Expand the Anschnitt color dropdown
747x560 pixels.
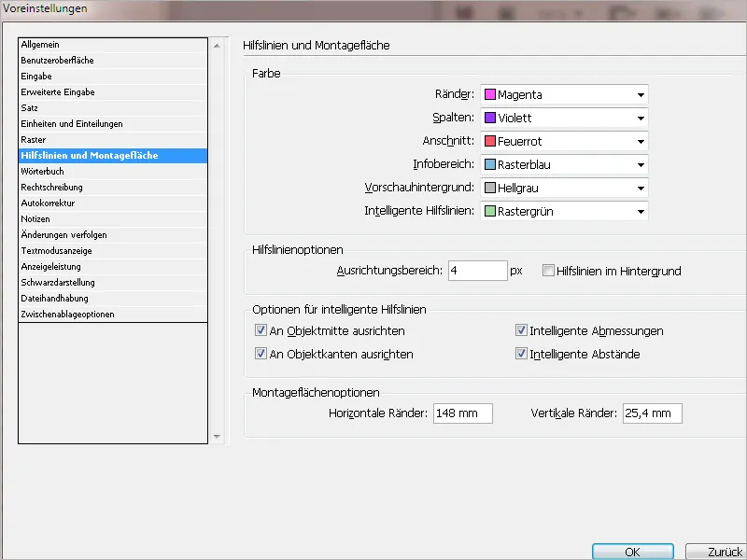coord(565,142)
